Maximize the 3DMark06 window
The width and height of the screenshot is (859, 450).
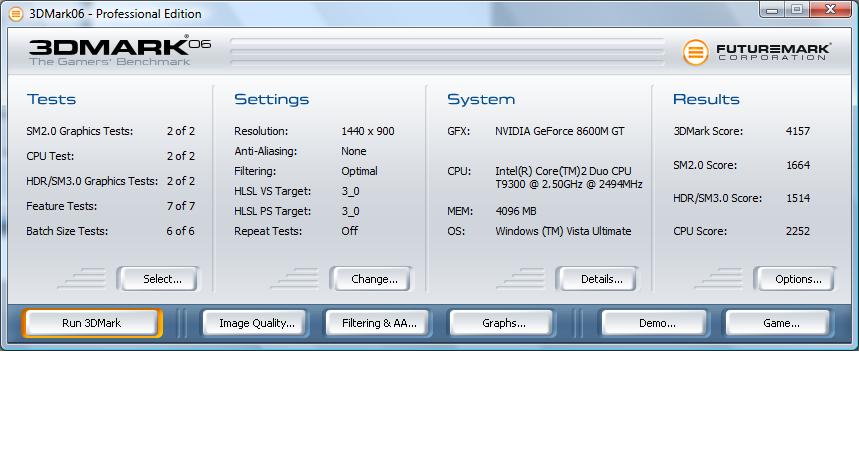tap(797, 10)
